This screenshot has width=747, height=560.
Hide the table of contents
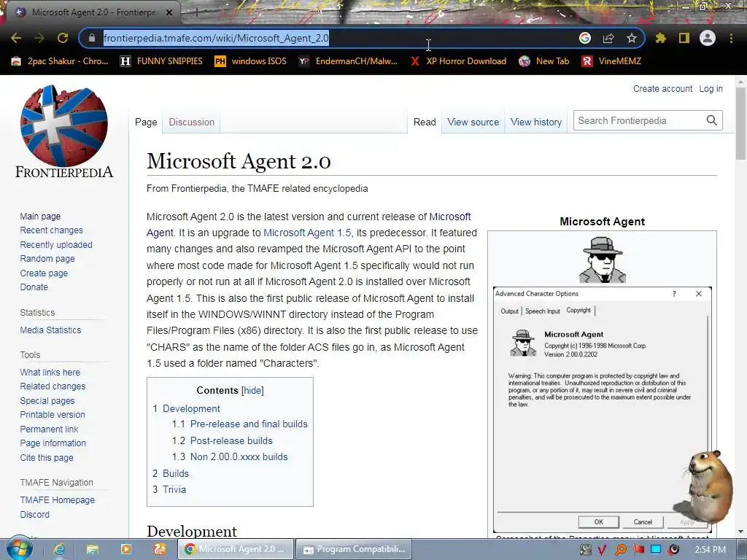tap(252, 391)
